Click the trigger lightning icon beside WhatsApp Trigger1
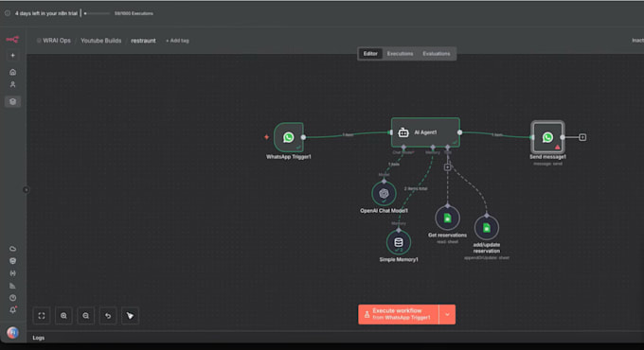Image resolution: width=644 pixels, height=350 pixels. (x=266, y=137)
